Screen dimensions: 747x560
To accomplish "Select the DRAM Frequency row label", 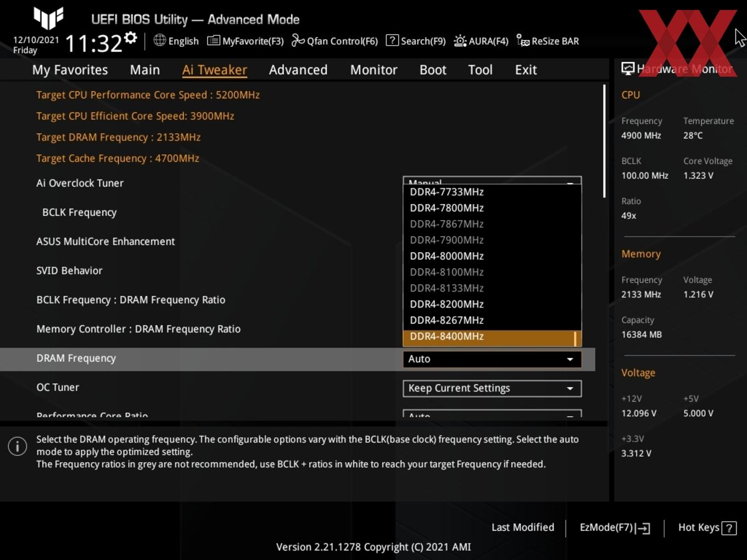I will tap(76, 359).
